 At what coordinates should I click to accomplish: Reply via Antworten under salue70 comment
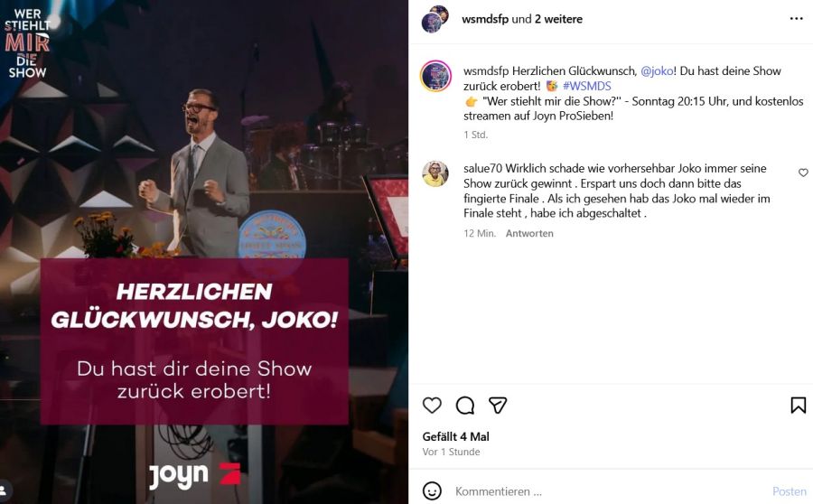pyautogui.click(x=529, y=233)
